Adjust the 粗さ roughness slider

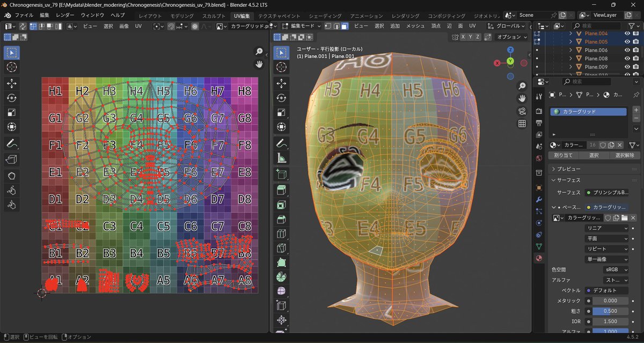point(610,311)
